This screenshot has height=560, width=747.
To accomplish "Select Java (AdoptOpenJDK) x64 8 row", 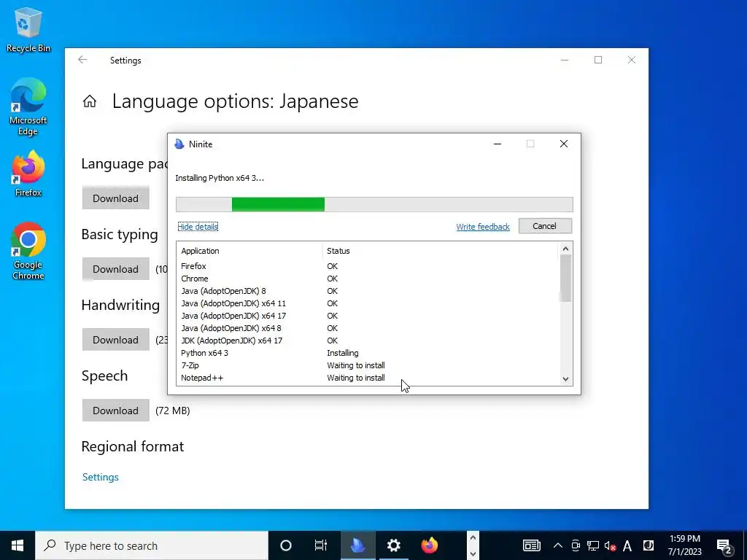I will 368,328.
